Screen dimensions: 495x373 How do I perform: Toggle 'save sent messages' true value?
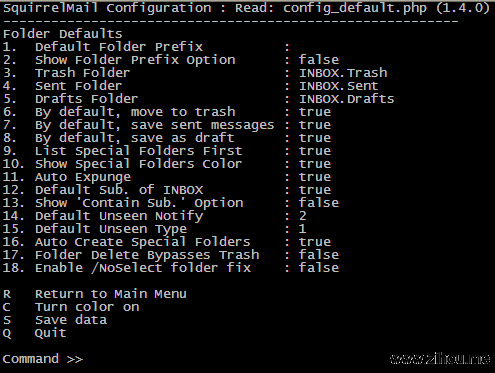315,125
